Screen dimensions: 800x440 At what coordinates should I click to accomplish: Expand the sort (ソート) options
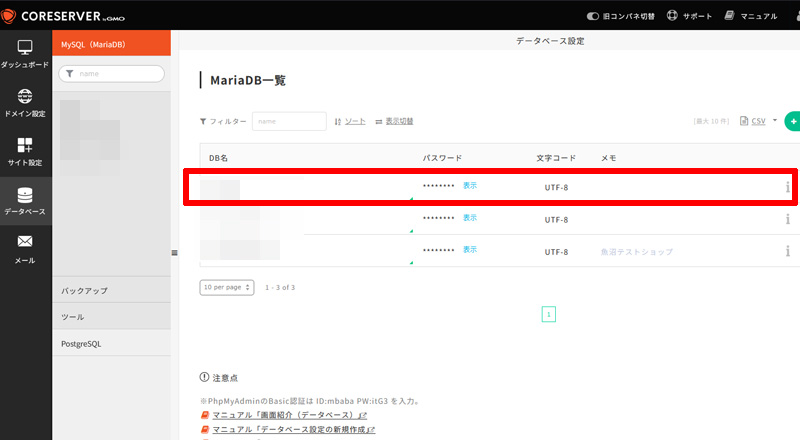(350, 121)
